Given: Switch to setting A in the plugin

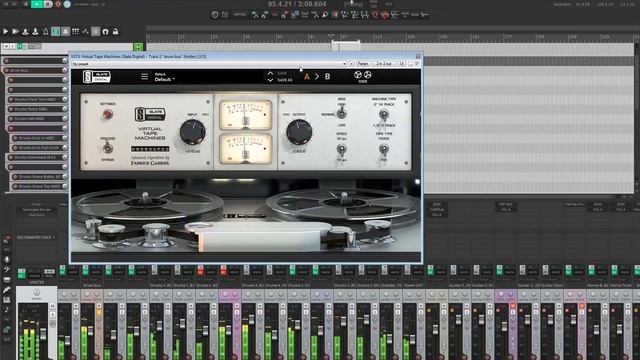Looking at the screenshot, I should click(307, 76).
